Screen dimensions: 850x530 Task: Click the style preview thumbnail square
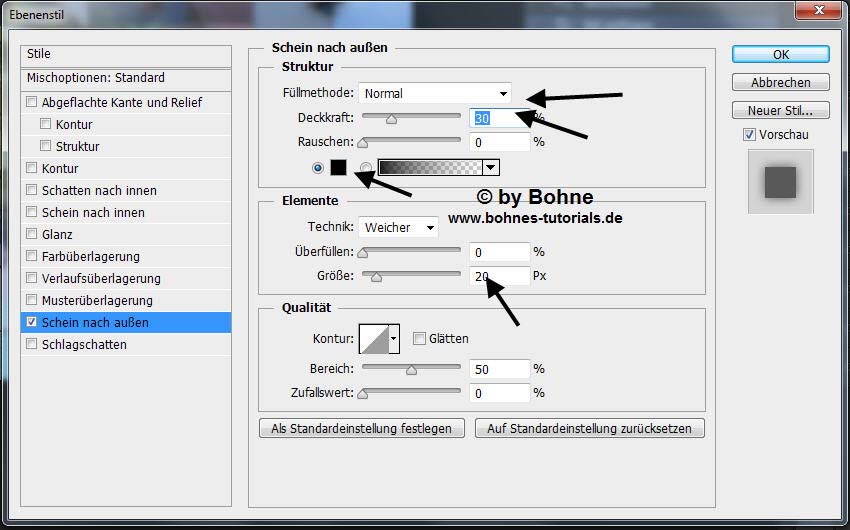point(780,182)
